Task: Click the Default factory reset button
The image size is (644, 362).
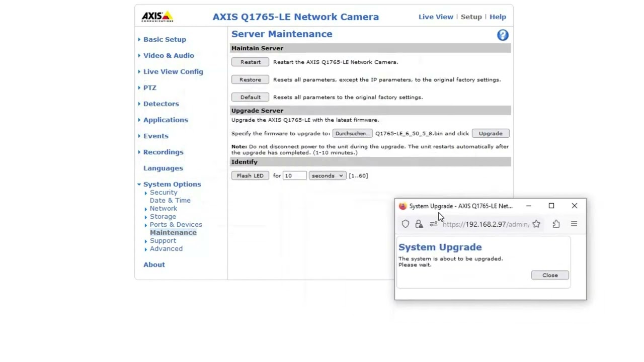Action: point(250,97)
